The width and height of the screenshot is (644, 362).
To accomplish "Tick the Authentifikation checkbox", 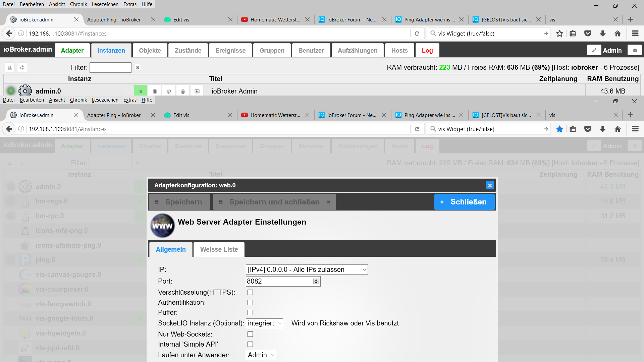I will pos(250,302).
